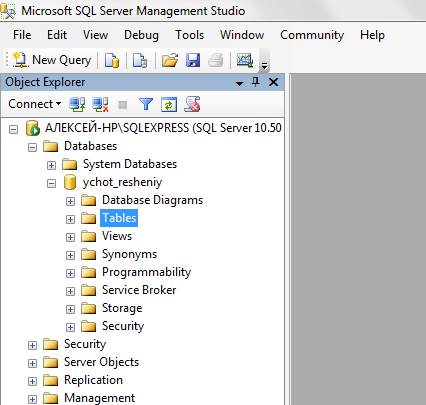Open Object Explorer window position dropdown arrow

pos(239,83)
